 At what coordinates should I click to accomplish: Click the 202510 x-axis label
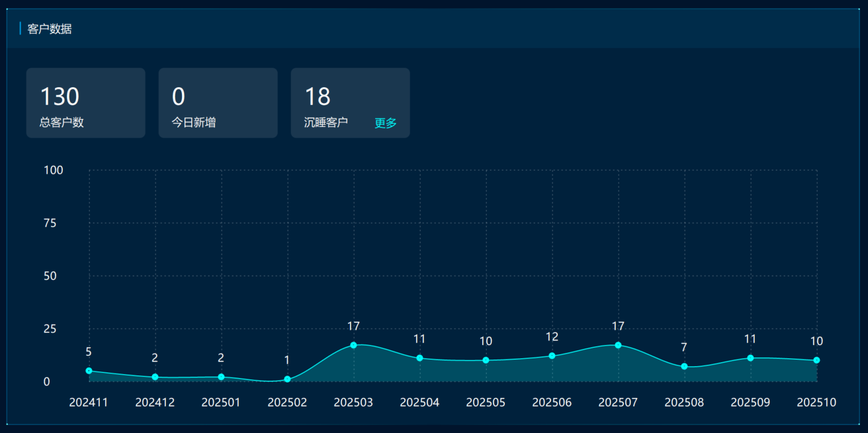click(816, 403)
